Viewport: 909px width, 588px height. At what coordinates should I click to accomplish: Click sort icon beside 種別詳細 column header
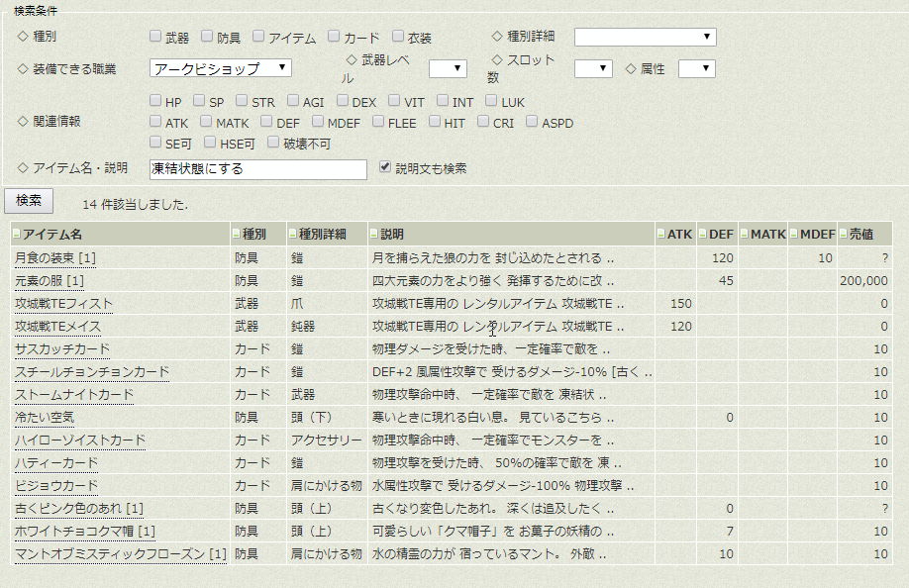point(293,234)
